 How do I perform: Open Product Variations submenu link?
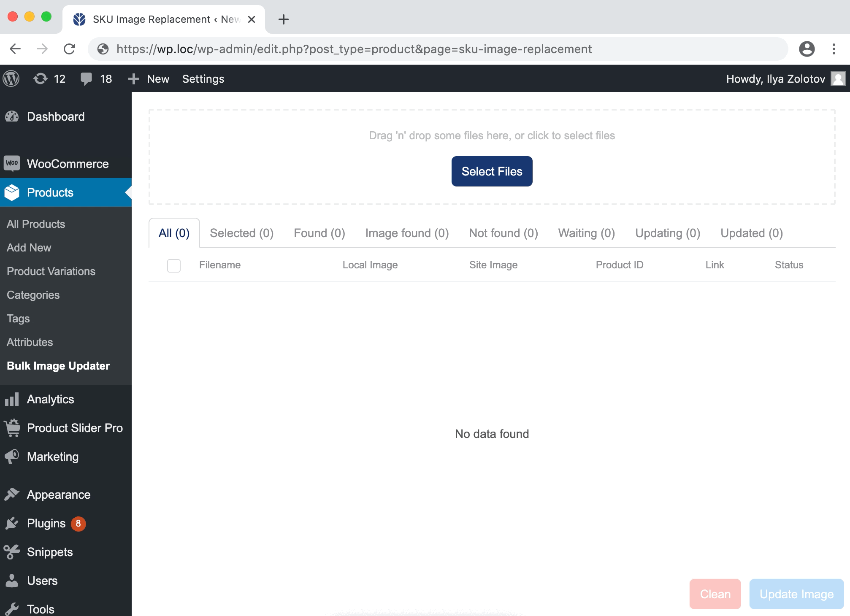coord(51,271)
